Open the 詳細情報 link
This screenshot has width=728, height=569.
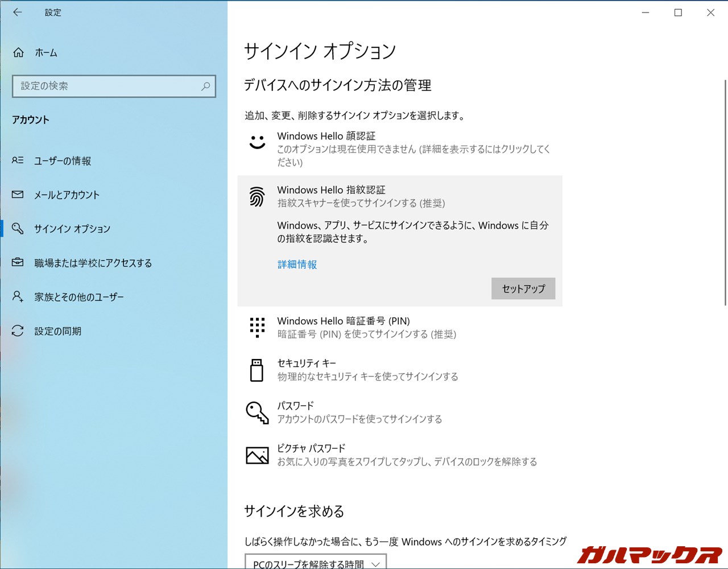point(296,264)
